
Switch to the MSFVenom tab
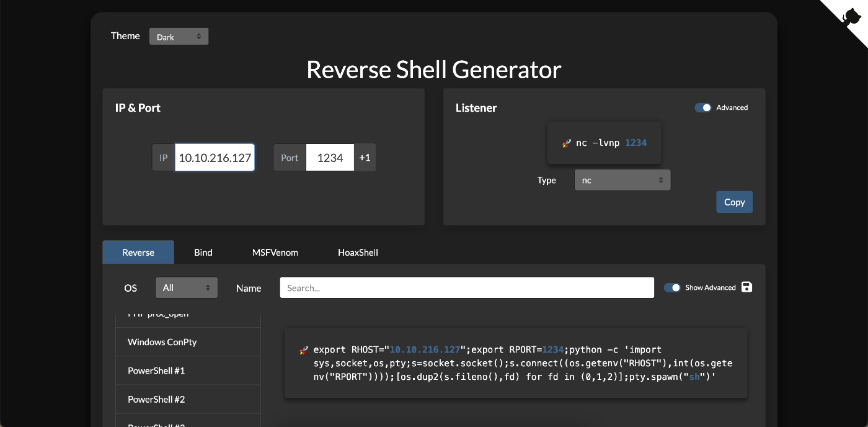tap(275, 252)
